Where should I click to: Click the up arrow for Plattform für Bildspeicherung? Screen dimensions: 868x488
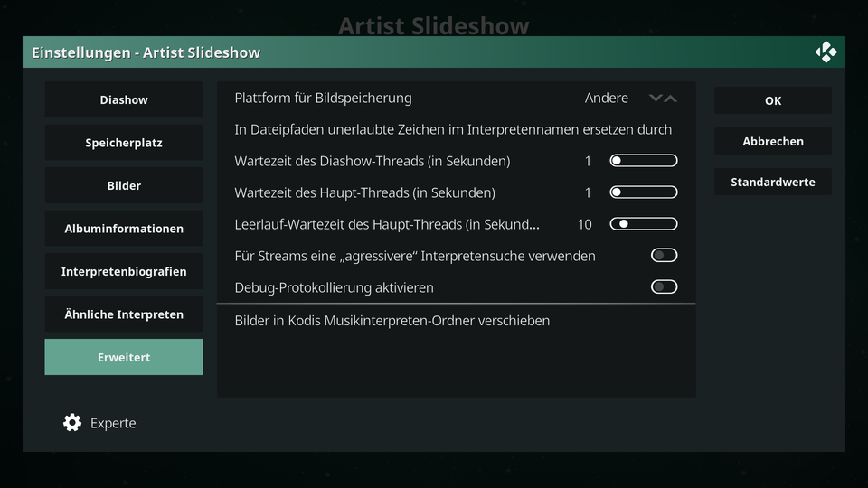click(x=670, y=98)
